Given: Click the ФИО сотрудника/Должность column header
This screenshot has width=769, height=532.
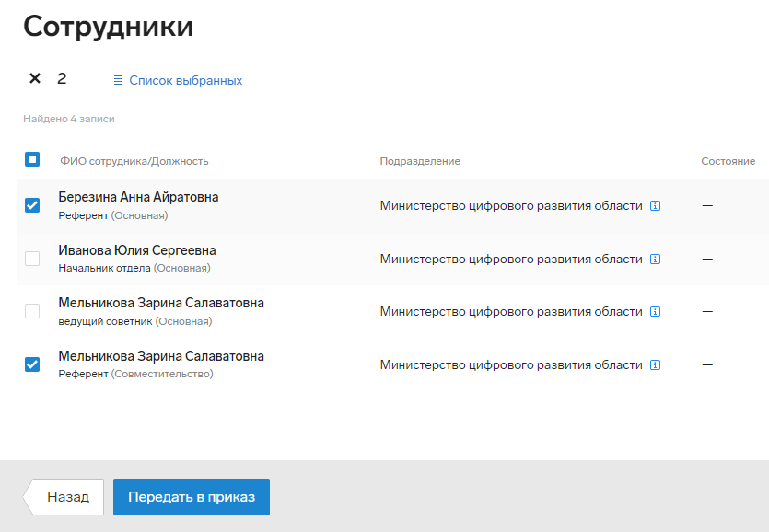Looking at the screenshot, I should click(x=134, y=161).
